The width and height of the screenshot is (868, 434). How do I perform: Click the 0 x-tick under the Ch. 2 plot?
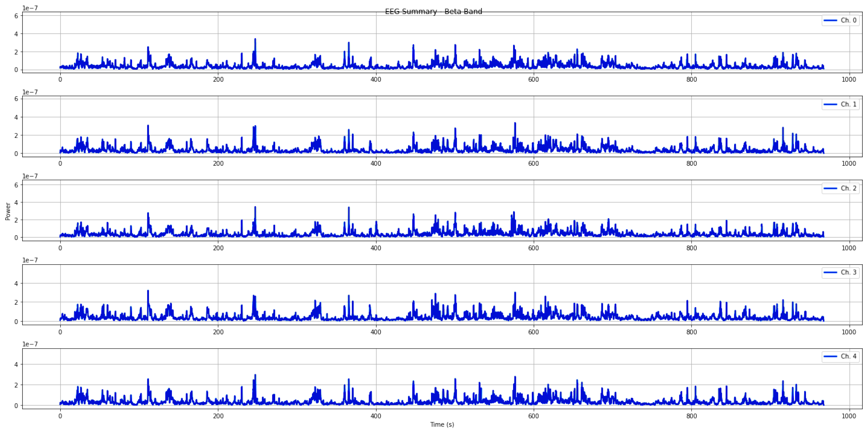(60, 248)
